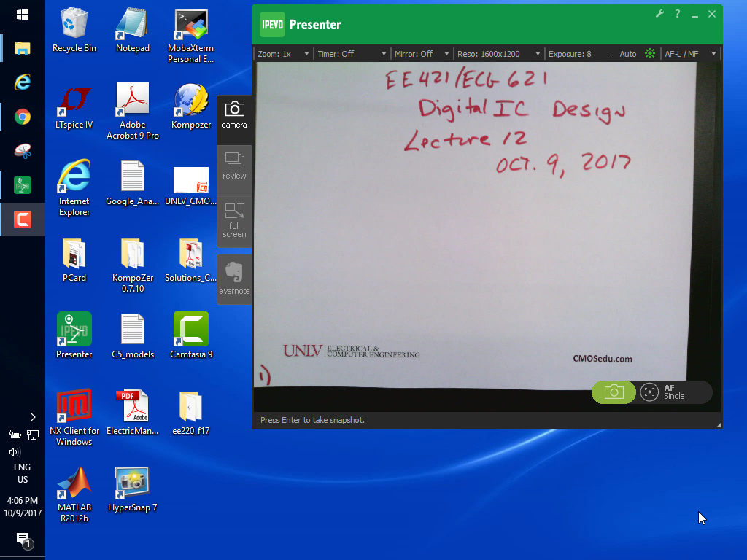Click the taskbar clock 4:06 PM
This screenshot has width=747, height=560.
tap(23, 507)
